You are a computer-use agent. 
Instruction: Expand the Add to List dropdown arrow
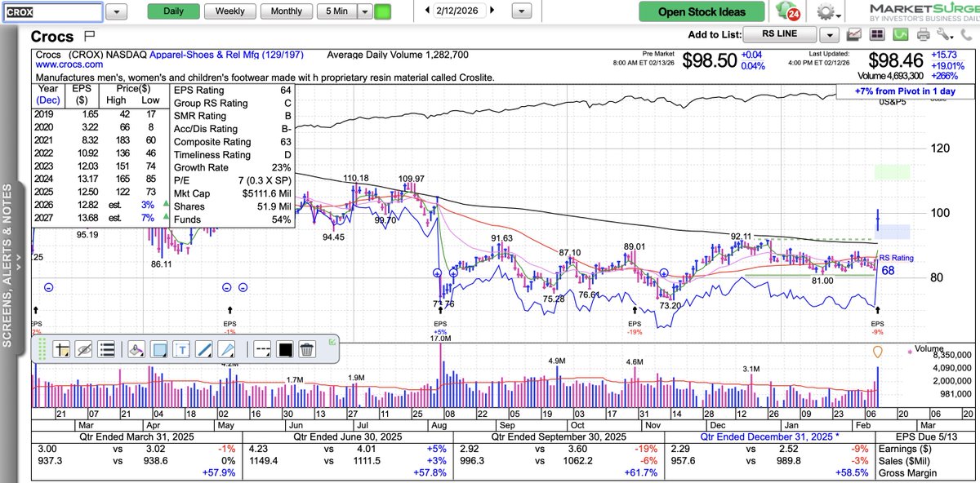click(x=830, y=34)
